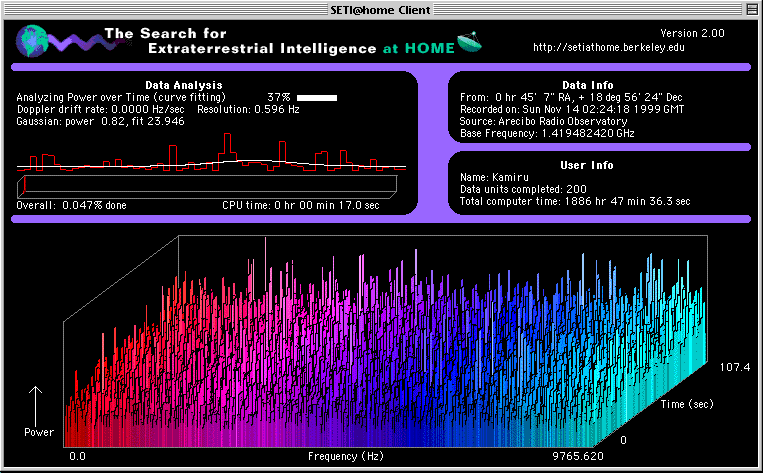Viewport: 763px width, 473px height.
Task: Click 'Base Frequency: 1.419482420 GHz' text
Action: pyautogui.click(x=547, y=133)
